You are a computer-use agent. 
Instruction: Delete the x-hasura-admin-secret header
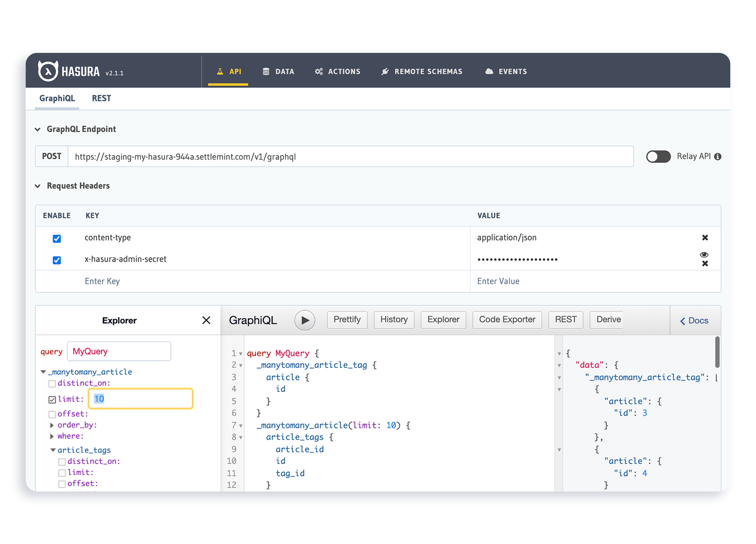click(705, 264)
